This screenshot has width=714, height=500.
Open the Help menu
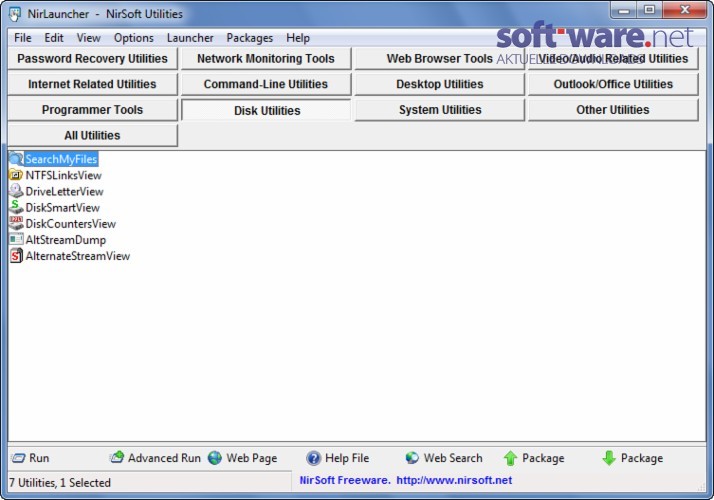click(x=298, y=38)
